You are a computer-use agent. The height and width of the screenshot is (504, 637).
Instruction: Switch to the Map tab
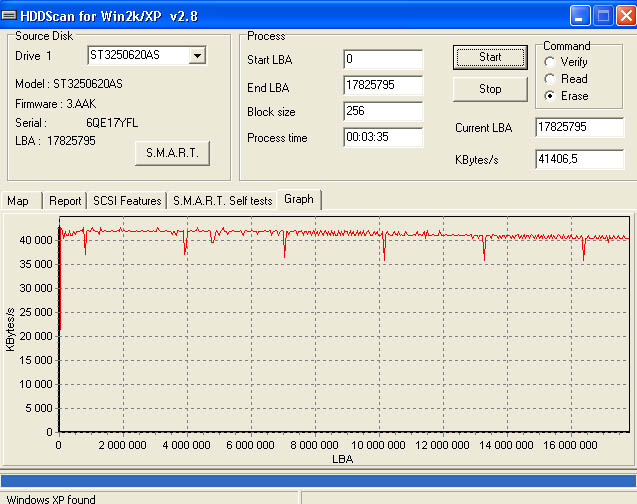tap(18, 200)
